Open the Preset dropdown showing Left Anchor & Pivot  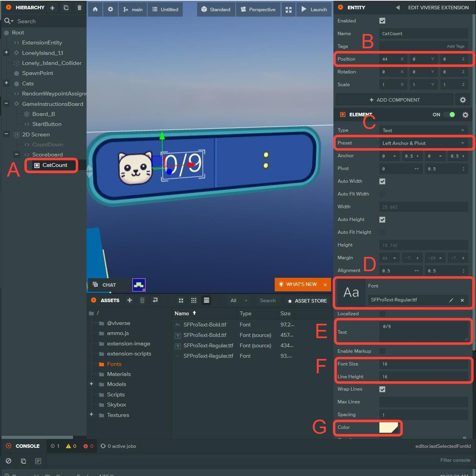pos(423,143)
